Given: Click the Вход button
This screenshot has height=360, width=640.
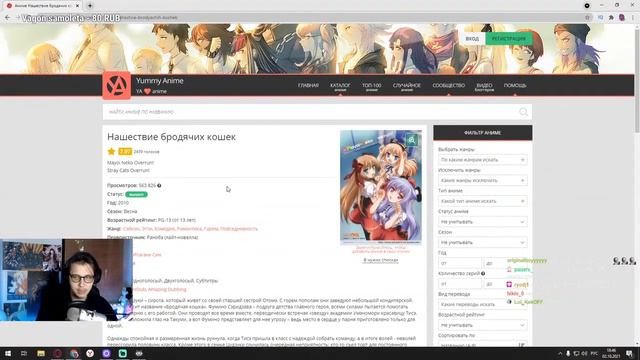Looking at the screenshot, I should click(472, 39).
